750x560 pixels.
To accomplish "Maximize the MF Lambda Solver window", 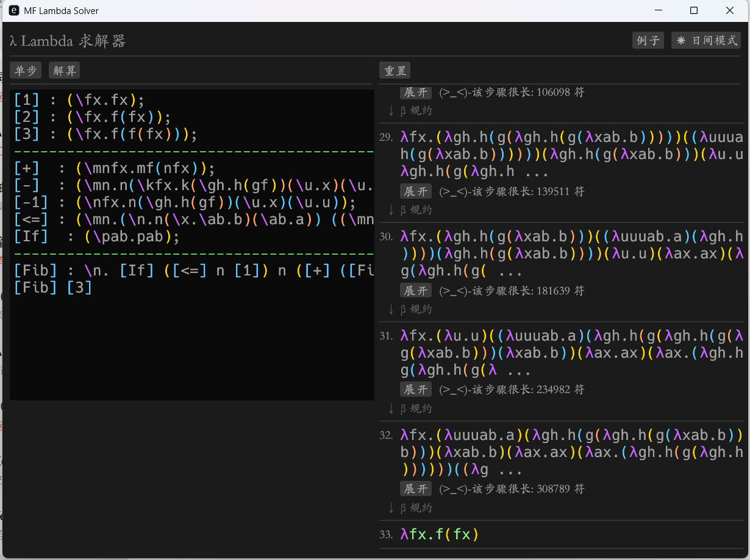I will point(693,10).
